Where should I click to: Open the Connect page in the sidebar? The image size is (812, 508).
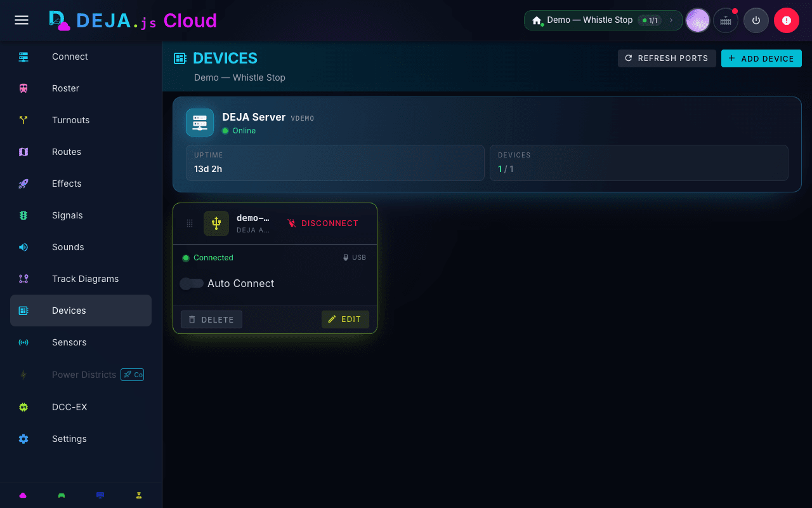click(81, 57)
